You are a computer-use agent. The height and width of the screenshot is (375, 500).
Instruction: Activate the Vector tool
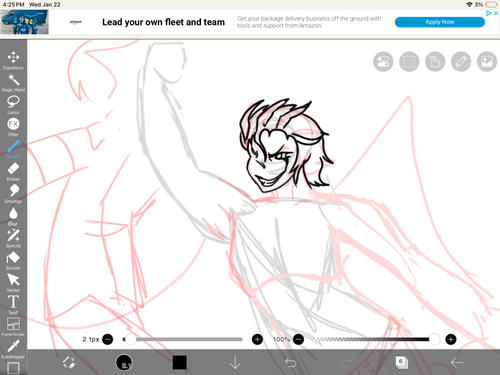click(x=13, y=283)
